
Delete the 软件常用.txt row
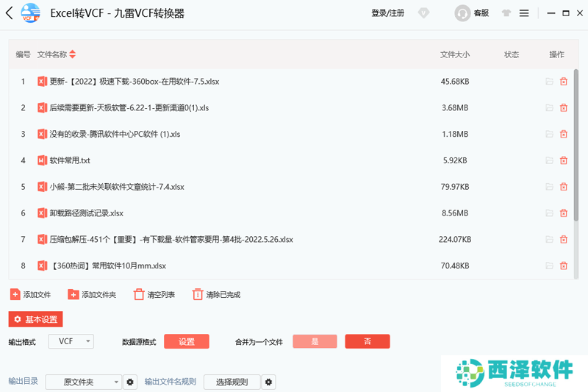coord(564,160)
